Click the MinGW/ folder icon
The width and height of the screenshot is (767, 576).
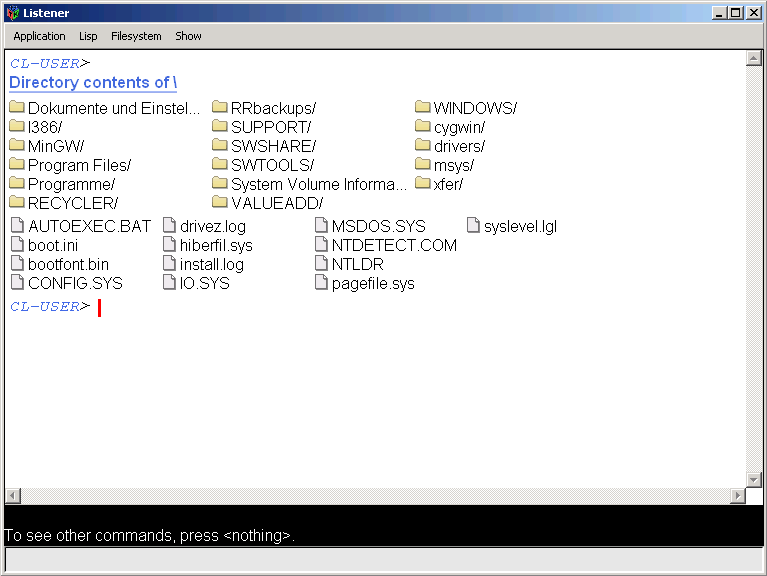pos(17,145)
